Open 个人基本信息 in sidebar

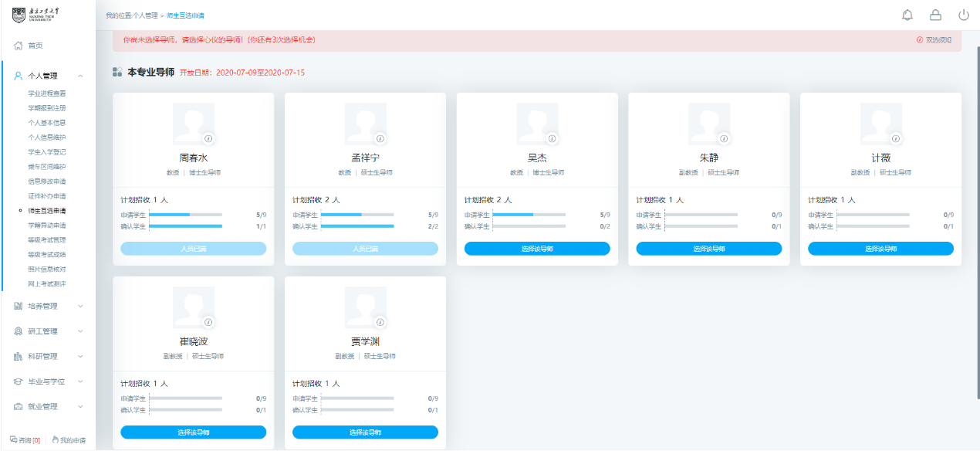coord(47,123)
